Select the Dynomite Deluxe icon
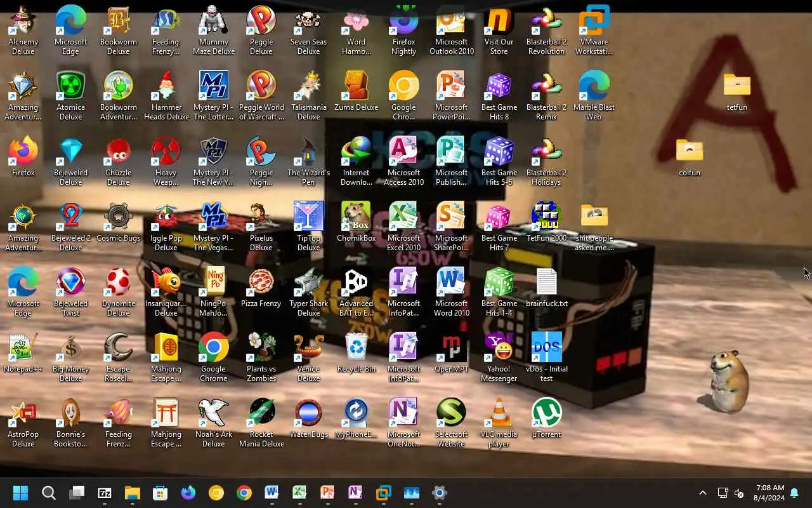 pos(118,292)
